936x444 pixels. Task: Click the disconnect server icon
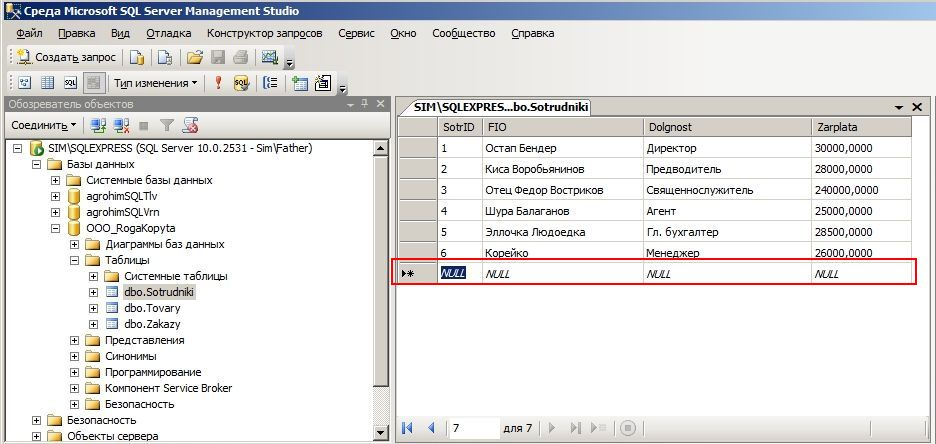pos(122,125)
